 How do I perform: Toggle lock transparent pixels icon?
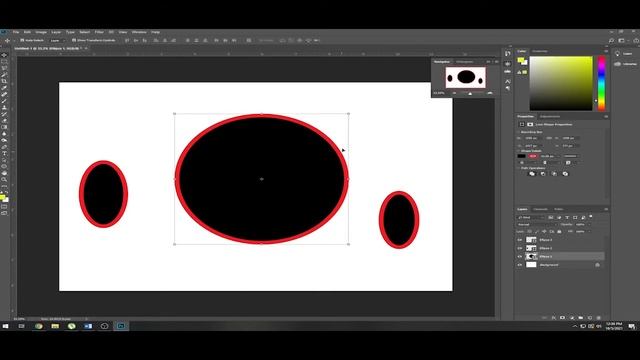pos(530,231)
